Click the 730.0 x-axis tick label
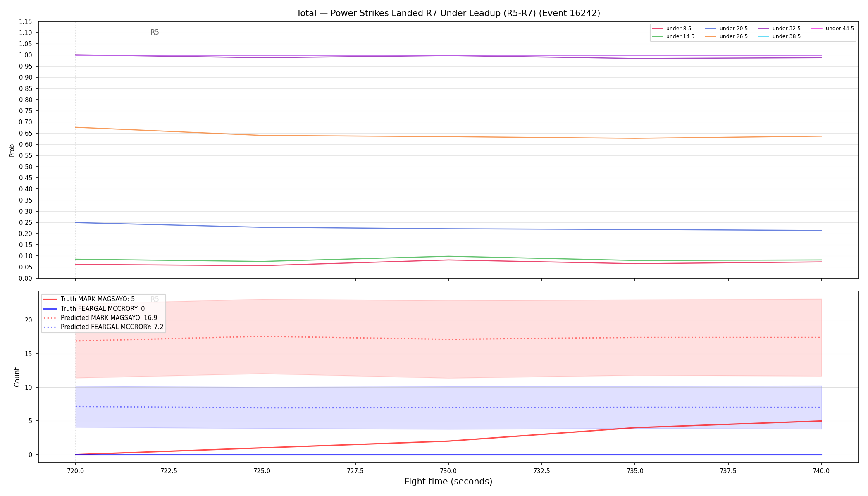The width and height of the screenshot is (868, 496). coord(448,471)
